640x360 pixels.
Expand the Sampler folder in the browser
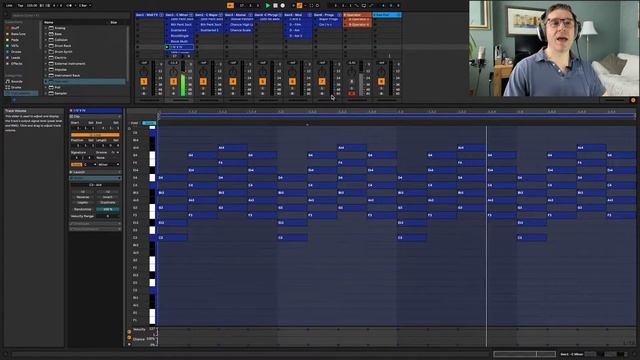pos(46,93)
